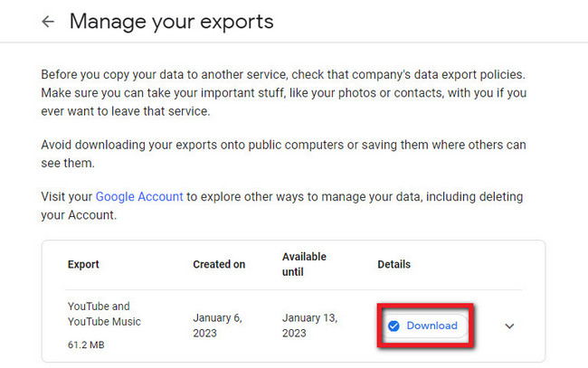Viewport: 588px width, 368px height.
Task: Open the Google Account link
Action: [139, 196]
